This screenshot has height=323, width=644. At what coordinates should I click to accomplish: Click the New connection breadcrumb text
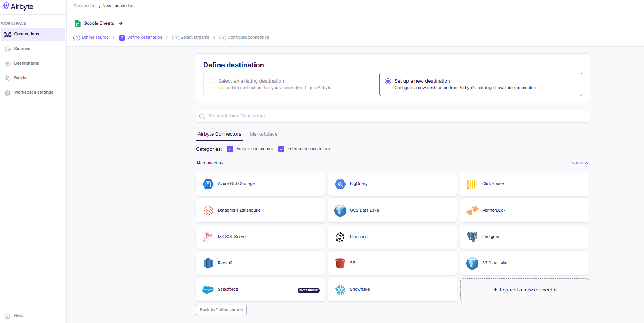click(118, 6)
